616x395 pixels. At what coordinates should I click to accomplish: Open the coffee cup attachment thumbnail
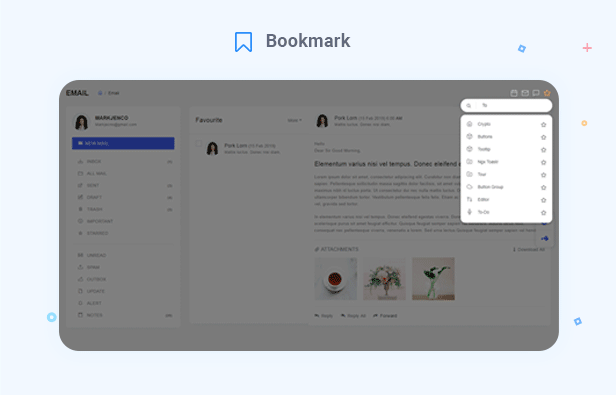pyautogui.click(x=336, y=279)
